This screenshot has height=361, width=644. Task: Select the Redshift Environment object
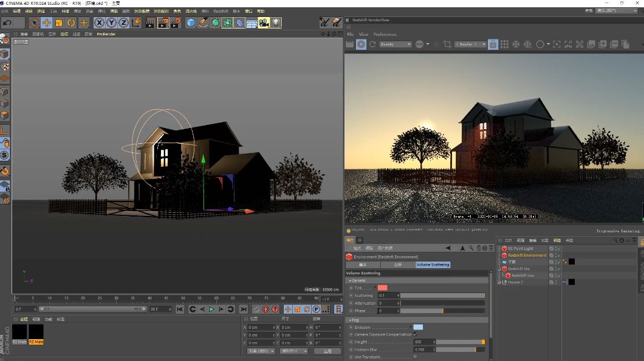coord(527,255)
